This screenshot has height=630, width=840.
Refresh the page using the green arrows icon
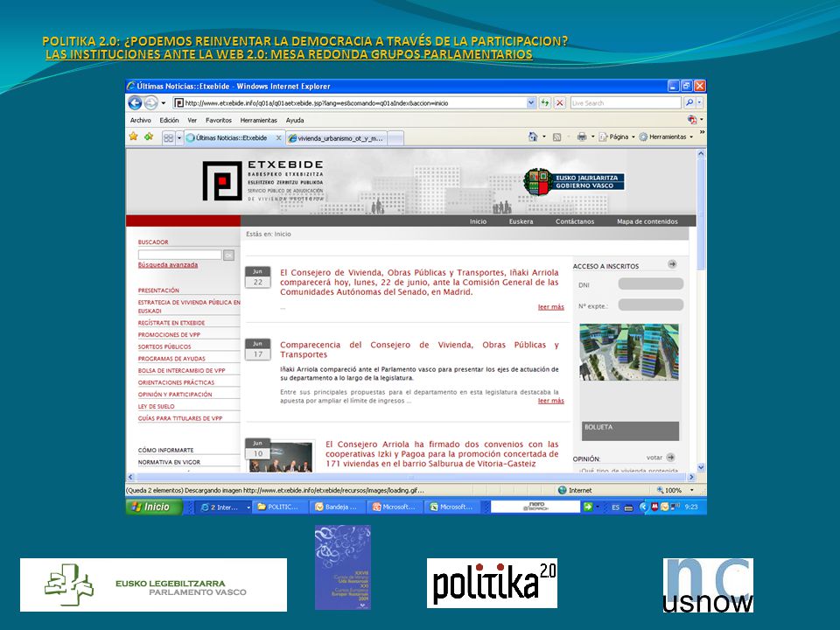tap(545, 103)
